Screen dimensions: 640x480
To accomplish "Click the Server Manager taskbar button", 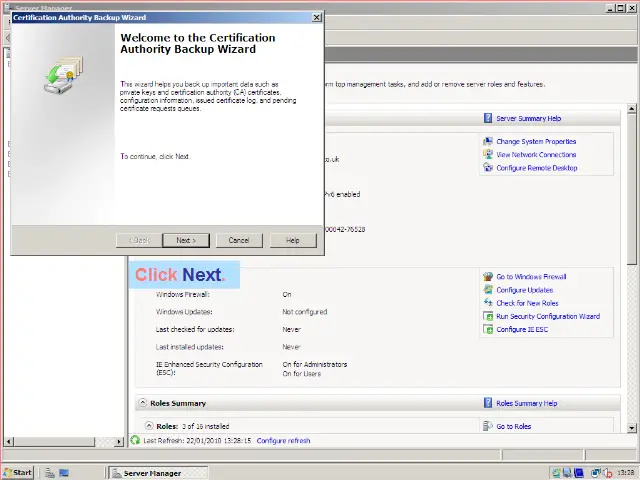I will (x=158, y=473).
